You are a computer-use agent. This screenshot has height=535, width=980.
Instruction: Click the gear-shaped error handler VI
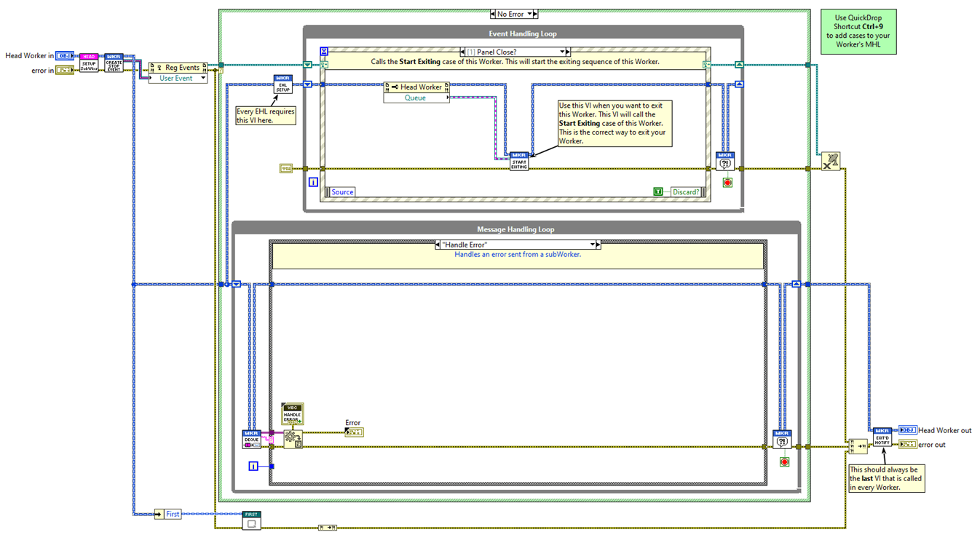point(293,439)
